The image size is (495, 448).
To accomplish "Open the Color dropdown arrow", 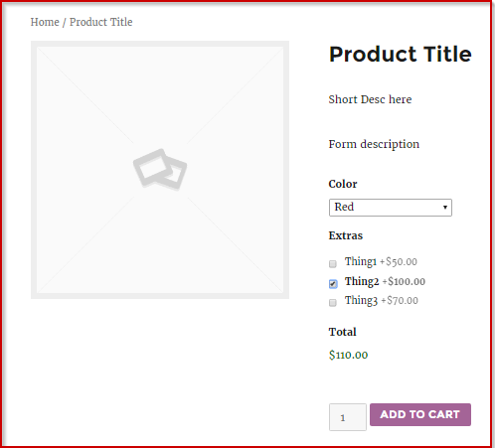I will point(445,208).
